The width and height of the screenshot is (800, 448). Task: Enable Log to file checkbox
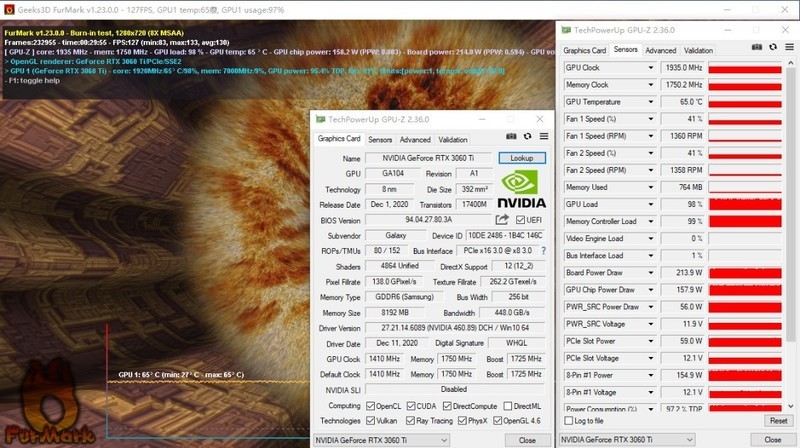568,421
